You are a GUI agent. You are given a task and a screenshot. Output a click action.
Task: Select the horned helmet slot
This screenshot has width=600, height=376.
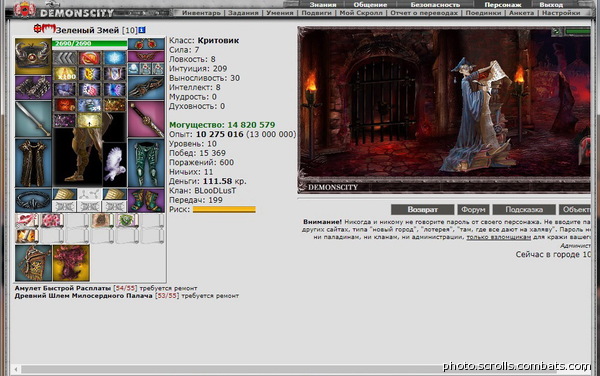[33, 56]
